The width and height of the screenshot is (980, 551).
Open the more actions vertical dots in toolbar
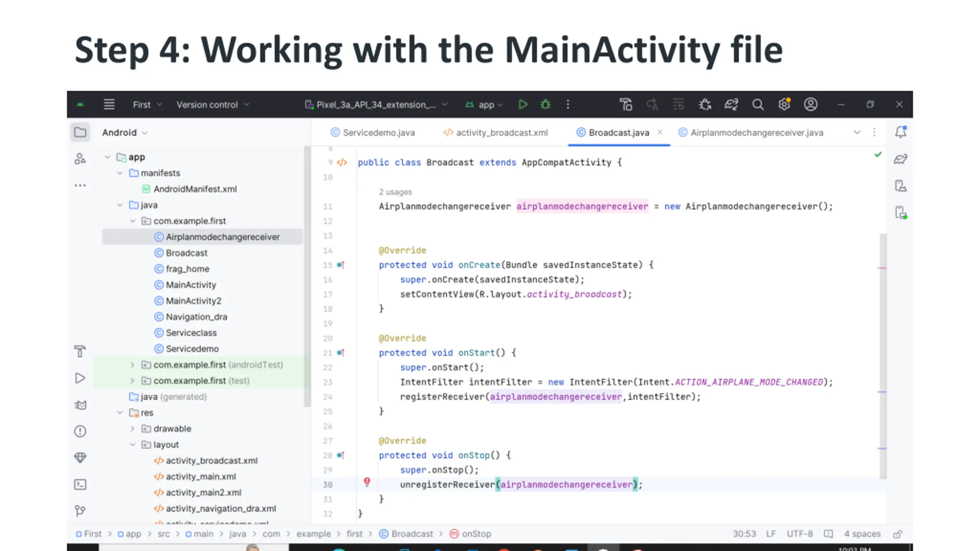568,104
